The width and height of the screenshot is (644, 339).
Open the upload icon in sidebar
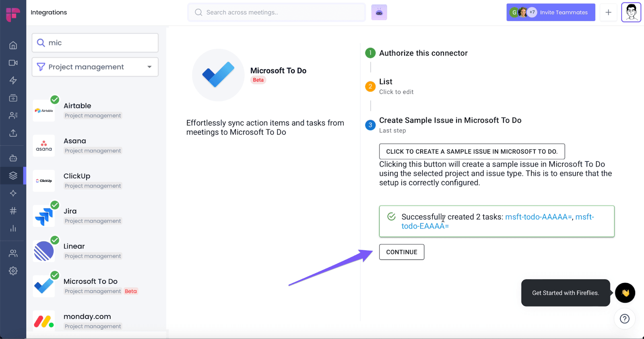13,133
